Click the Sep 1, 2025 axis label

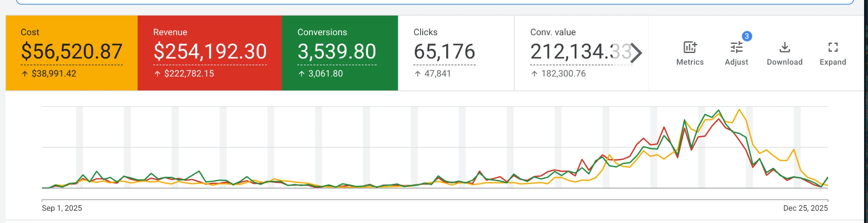tap(62, 208)
